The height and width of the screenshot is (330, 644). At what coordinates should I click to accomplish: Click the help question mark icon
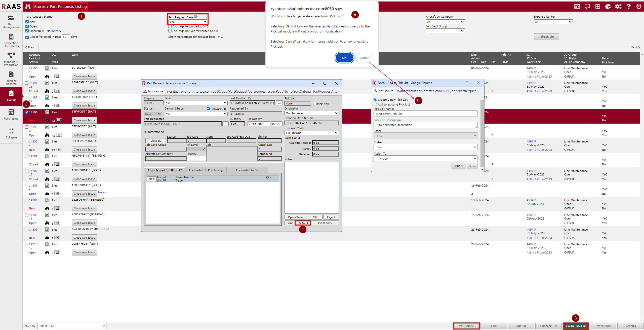[628, 7]
